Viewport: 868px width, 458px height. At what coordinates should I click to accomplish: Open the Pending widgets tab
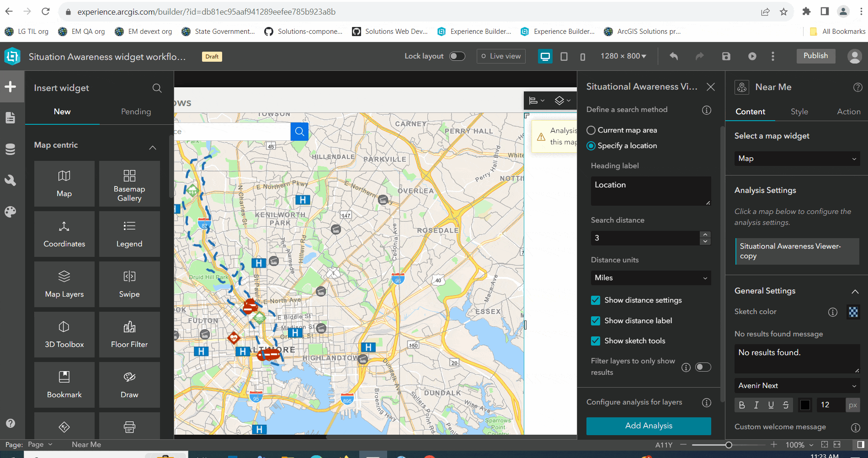[x=135, y=111]
